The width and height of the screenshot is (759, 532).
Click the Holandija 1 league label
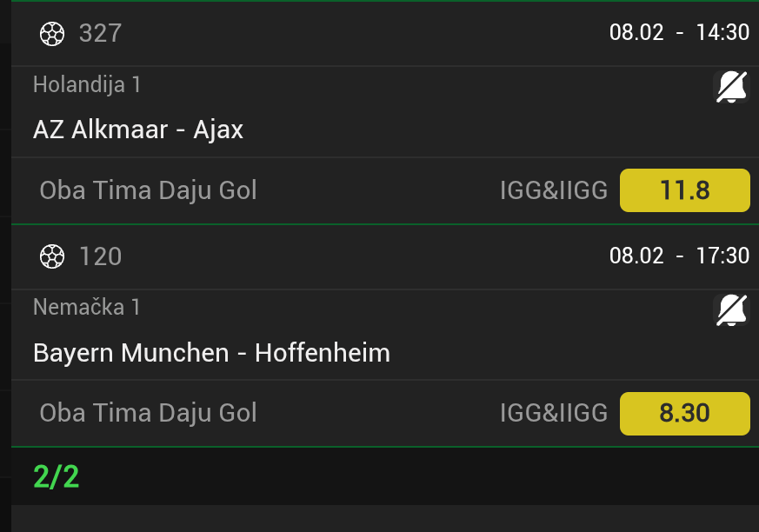coord(87,84)
